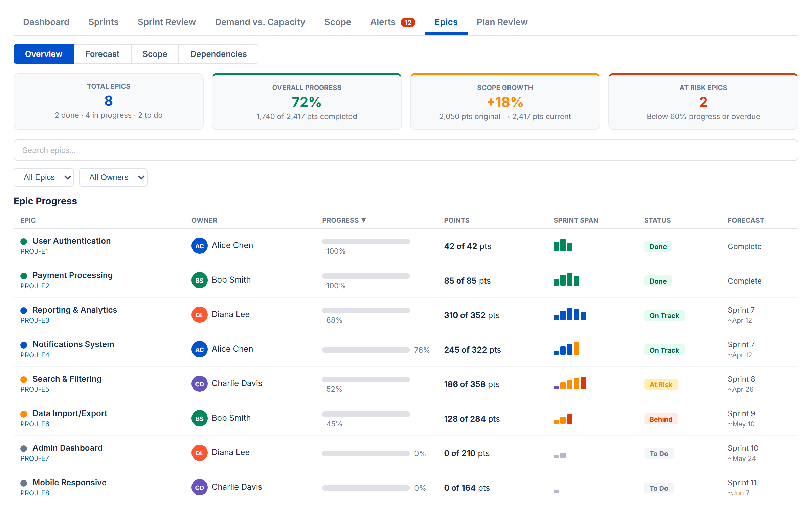Viewport: 812px width, 515px height.
Task: Click the At Risk status badge
Action: (660, 384)
